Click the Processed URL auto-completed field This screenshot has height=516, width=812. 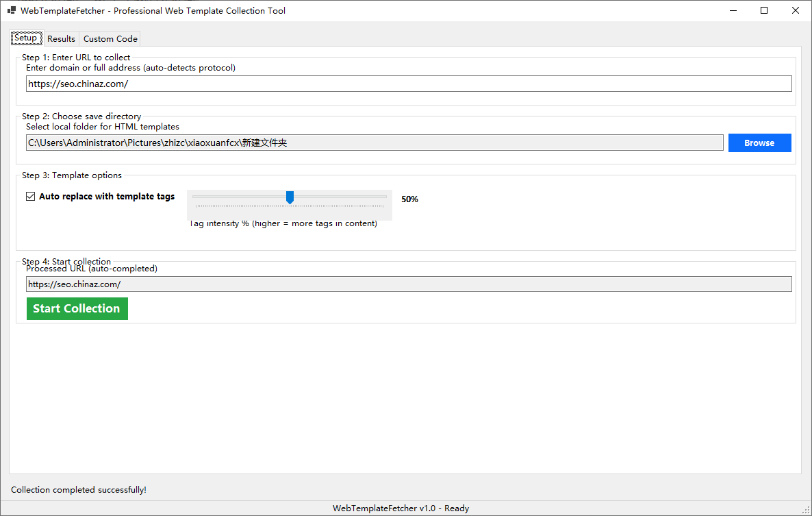409,284
